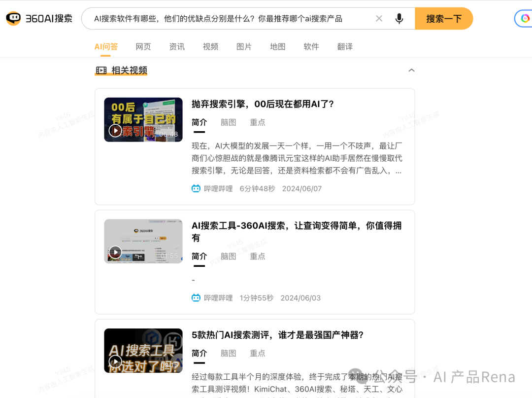Select 脑图 tab under the 5款热门AI搜索测评 video
532x398 pixels.
[x=228, y=353]
